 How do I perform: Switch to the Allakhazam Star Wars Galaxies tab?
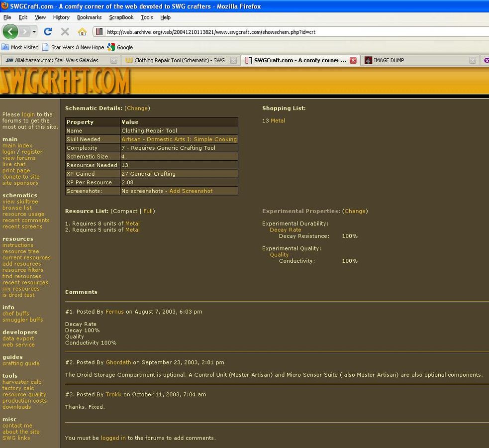click(x=56, y=60)
